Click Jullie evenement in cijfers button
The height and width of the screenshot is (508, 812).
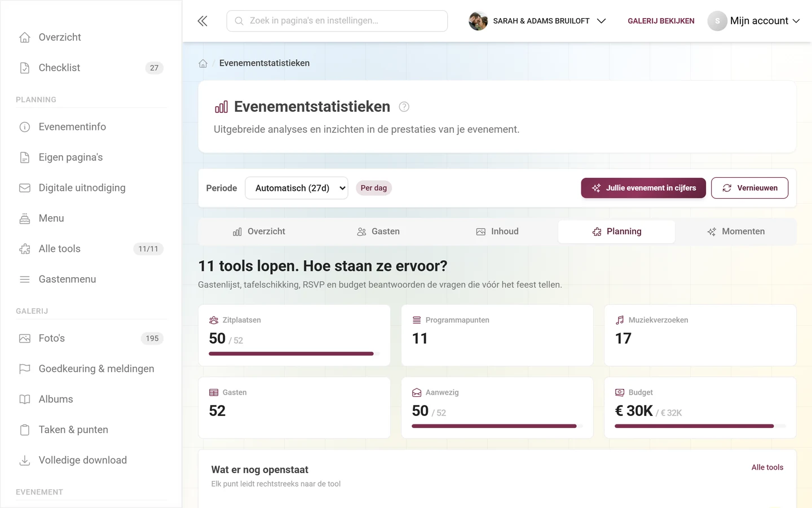(643, 188)
